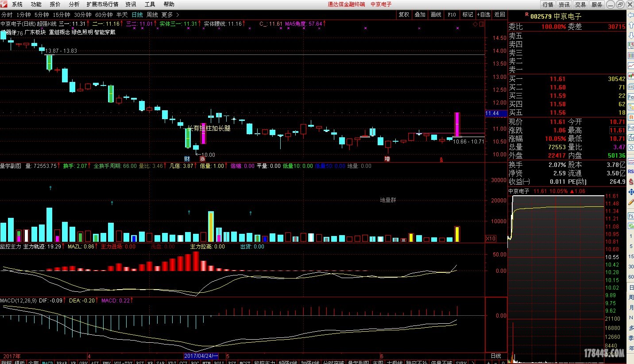
Task: Open the 报价 menu
Action: click(x=55, y=4)
